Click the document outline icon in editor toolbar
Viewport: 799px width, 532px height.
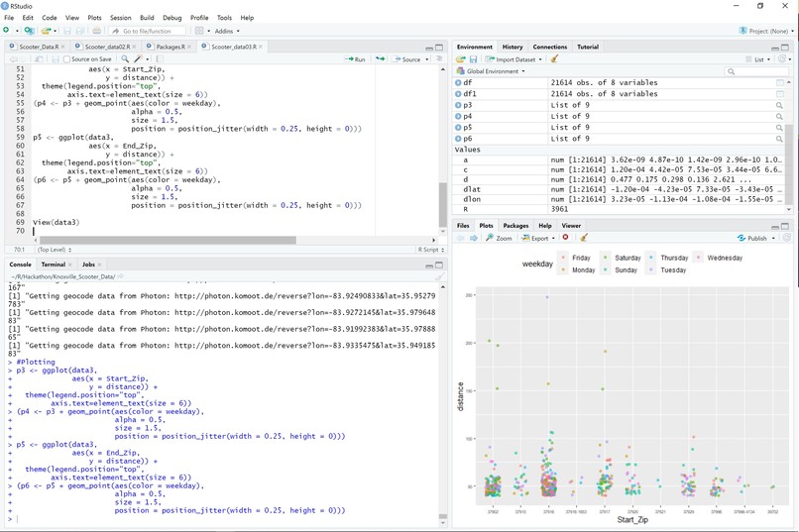pyautogui.click(x=439, y=59)
